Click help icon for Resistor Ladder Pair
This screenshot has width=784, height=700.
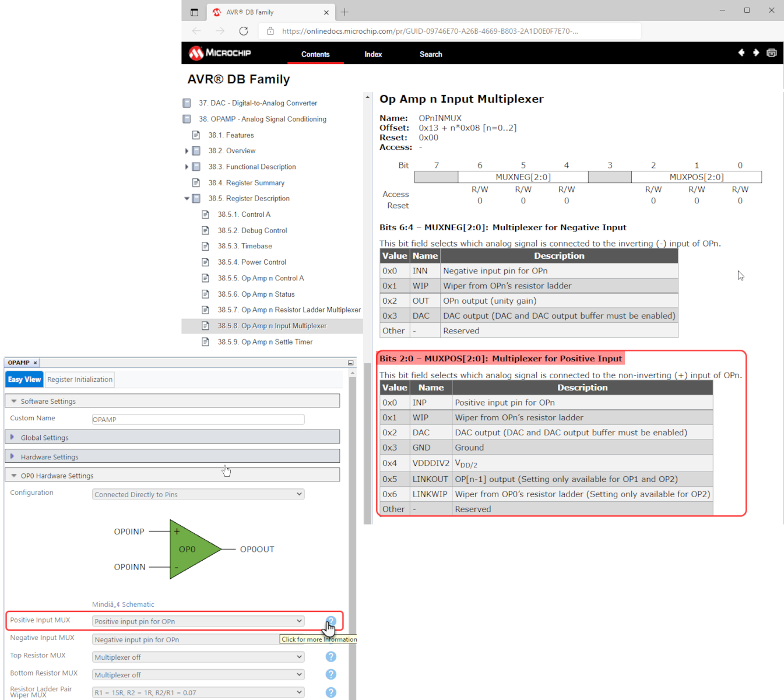(x=331, y=692)
